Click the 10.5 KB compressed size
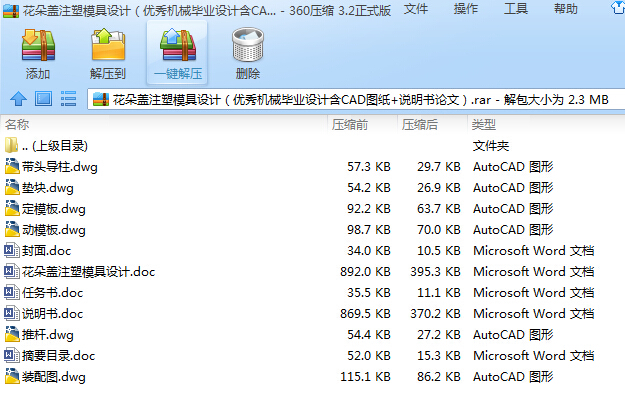 (x=438, y=250)
